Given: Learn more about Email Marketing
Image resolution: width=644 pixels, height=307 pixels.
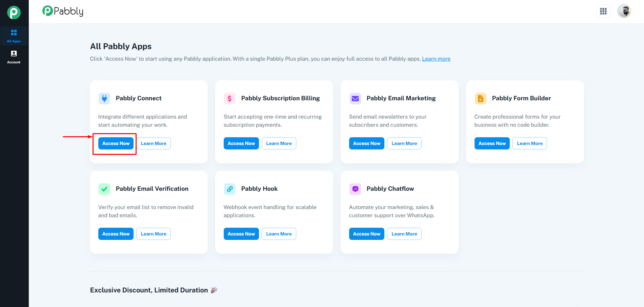Looking at the screenshot, I should coord(404,143).
